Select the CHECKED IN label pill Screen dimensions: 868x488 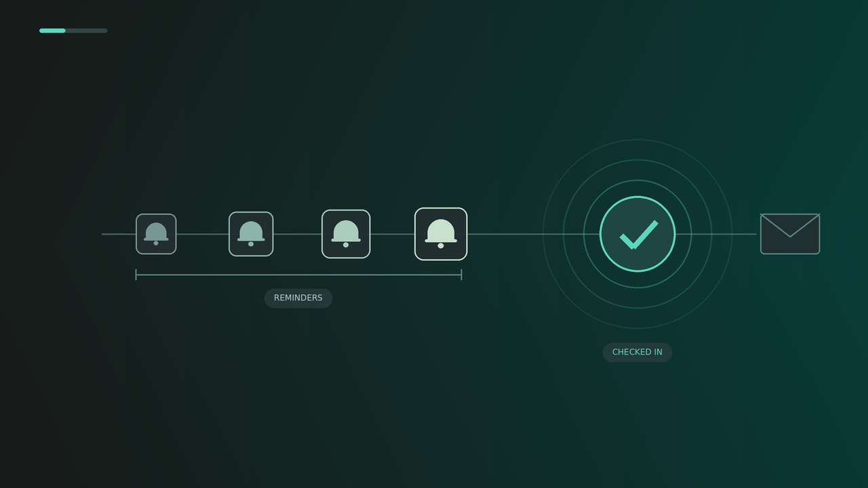click(x=637, y=352)
